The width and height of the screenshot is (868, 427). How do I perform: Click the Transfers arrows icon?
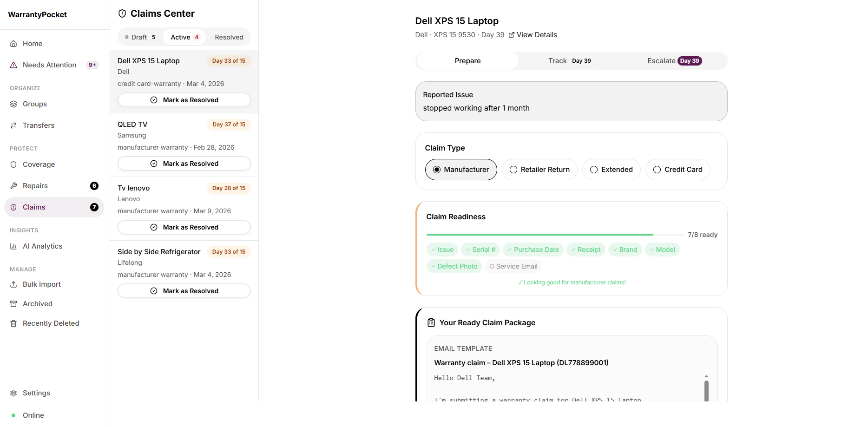(13, 125)
